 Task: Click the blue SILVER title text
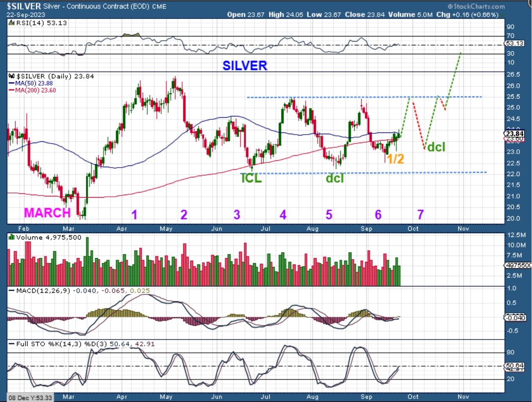point(245,66)
